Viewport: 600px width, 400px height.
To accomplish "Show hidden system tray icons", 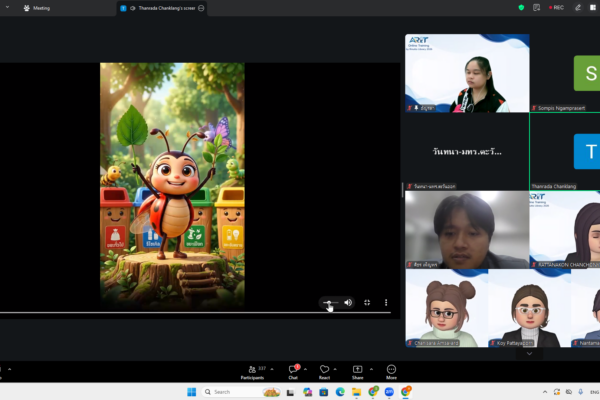I will [x=545, y=392].
